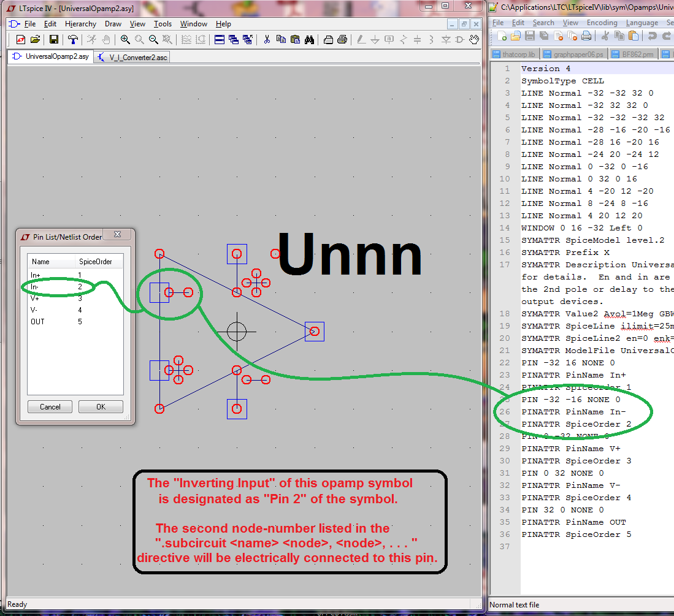Screen dimensions: 674x616
Task: Click the 'SymbolType CELL' line in editor
Action: 562,81
